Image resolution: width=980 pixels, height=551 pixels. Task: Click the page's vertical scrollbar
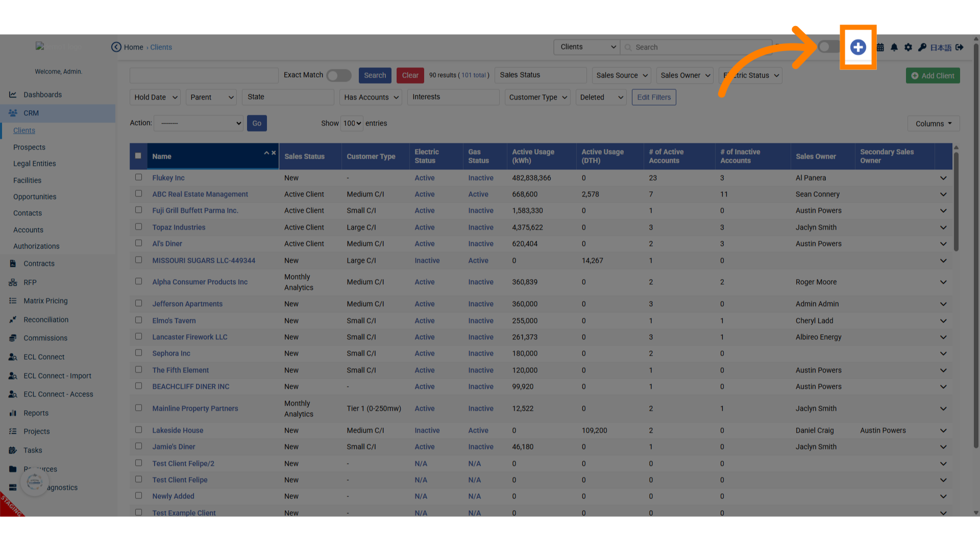coord(976,245)
